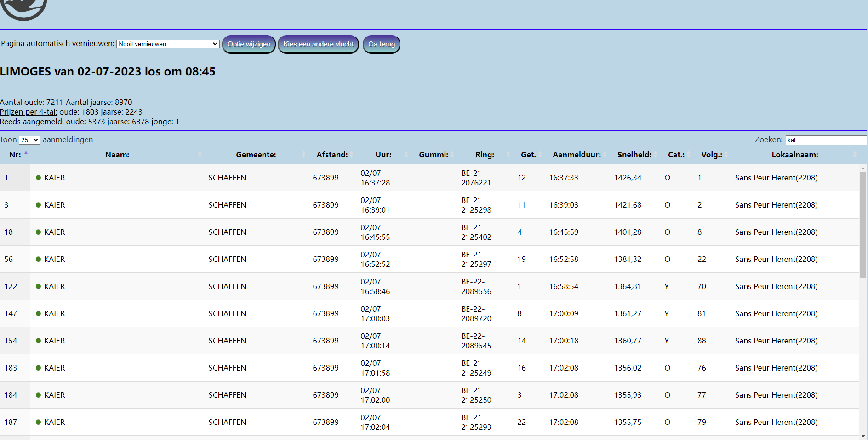Open the auto-refresh 'Nooit vernieuwen' dropdown
The image size is (868, 440).
point(168,44)
